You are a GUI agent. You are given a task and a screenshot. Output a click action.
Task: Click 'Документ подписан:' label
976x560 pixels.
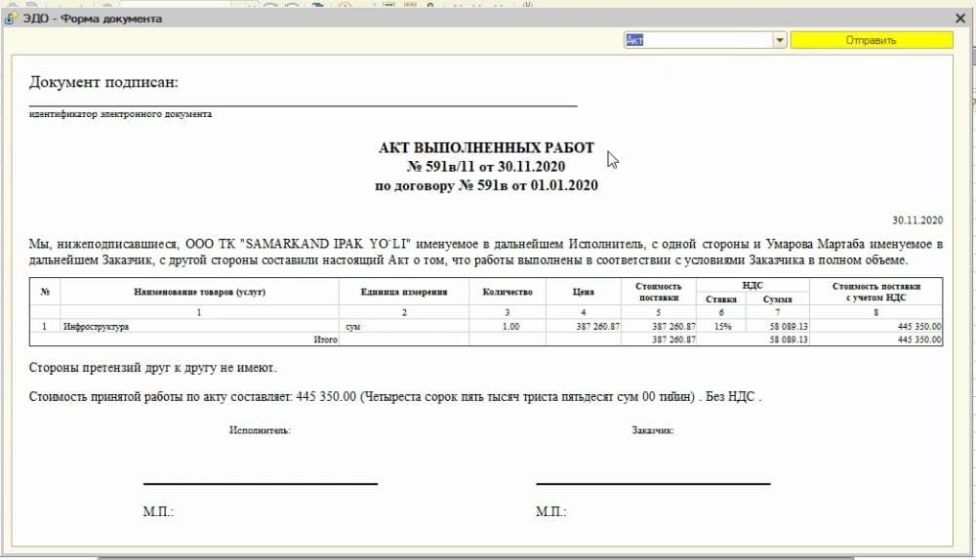103,82
